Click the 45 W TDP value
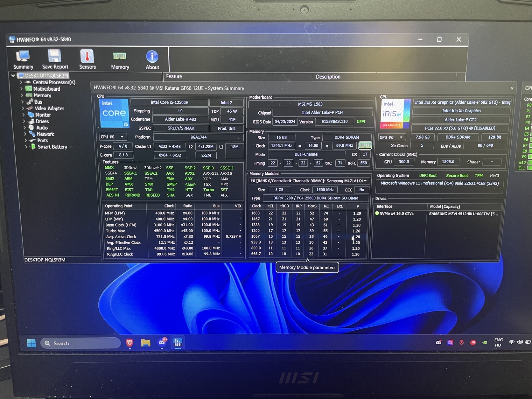The image size is (532, 399). point(232,111)
